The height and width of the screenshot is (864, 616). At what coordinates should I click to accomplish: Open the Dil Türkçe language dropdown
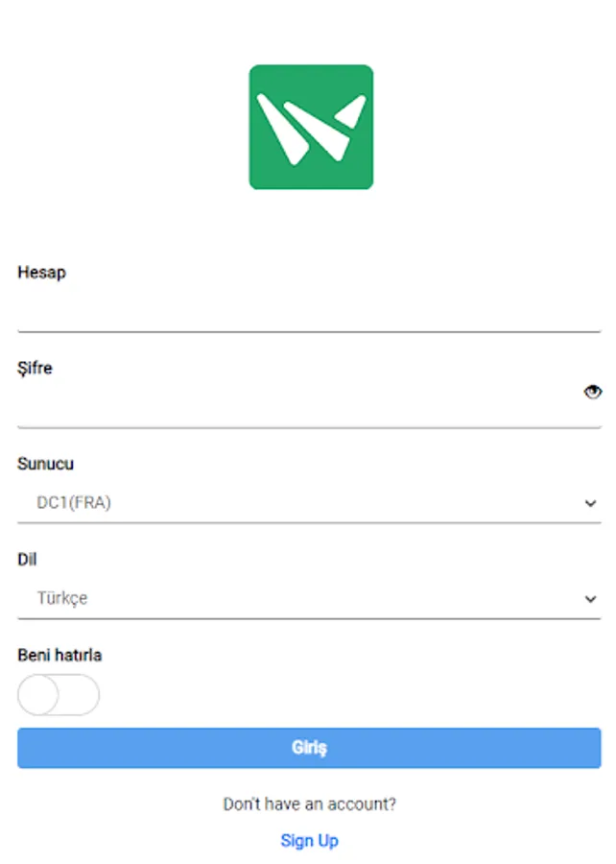[x=309, y=598]
